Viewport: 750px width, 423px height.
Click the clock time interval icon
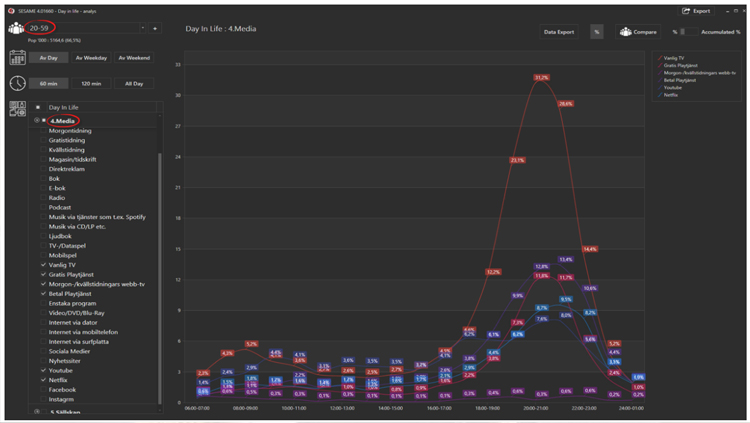coord(17,83)
